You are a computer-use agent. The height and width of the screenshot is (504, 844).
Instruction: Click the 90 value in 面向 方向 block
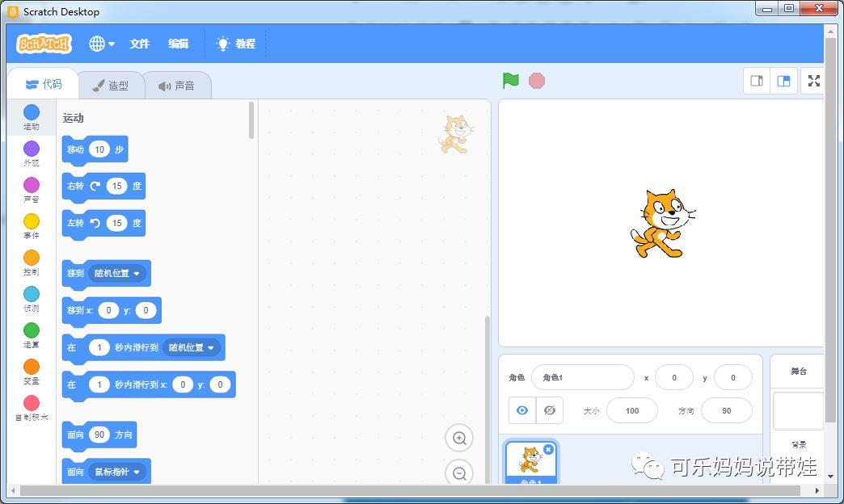tap(99, 435)
